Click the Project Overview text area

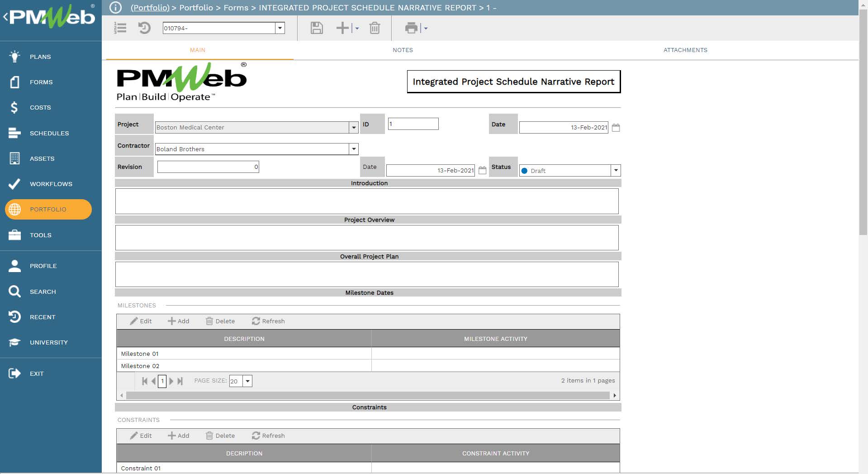(x=367, y=238)
